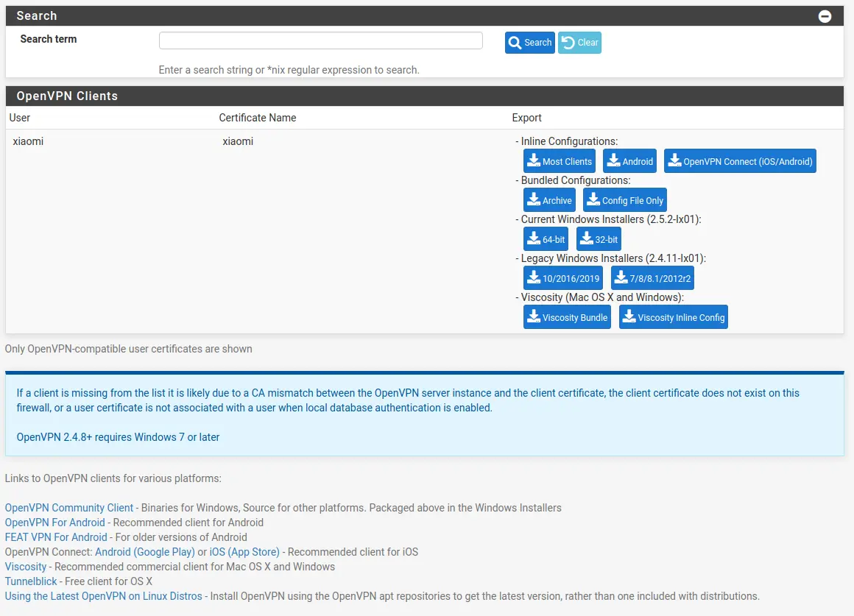Click the 'Legacy Windows Installers (2.4.11-Ix01):' label
854x616 pixels.
point(613,258)
